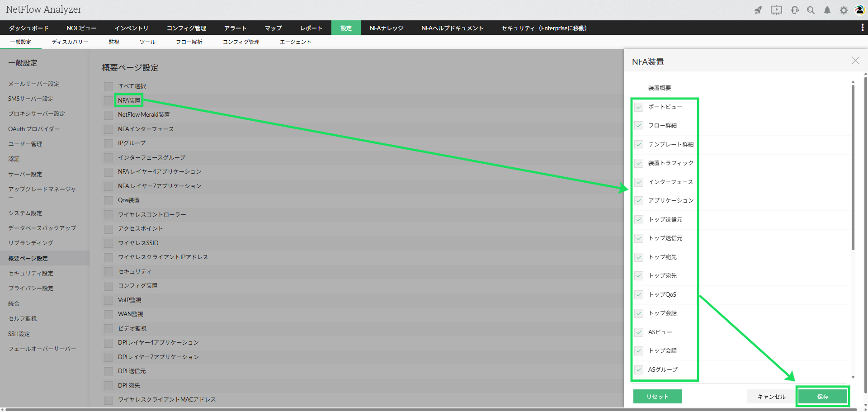
Task: Click the リセット button
Action: (x=658, y=397)
